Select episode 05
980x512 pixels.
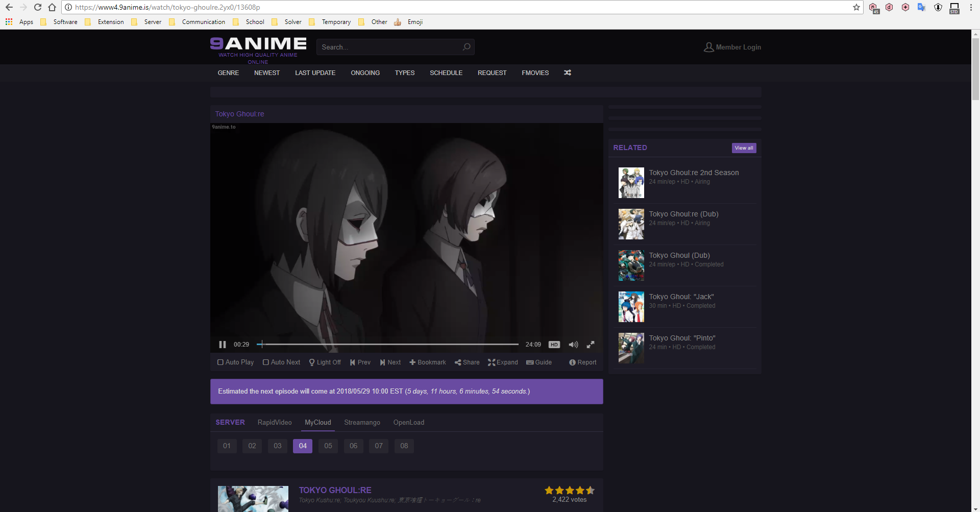click(328, 446)
